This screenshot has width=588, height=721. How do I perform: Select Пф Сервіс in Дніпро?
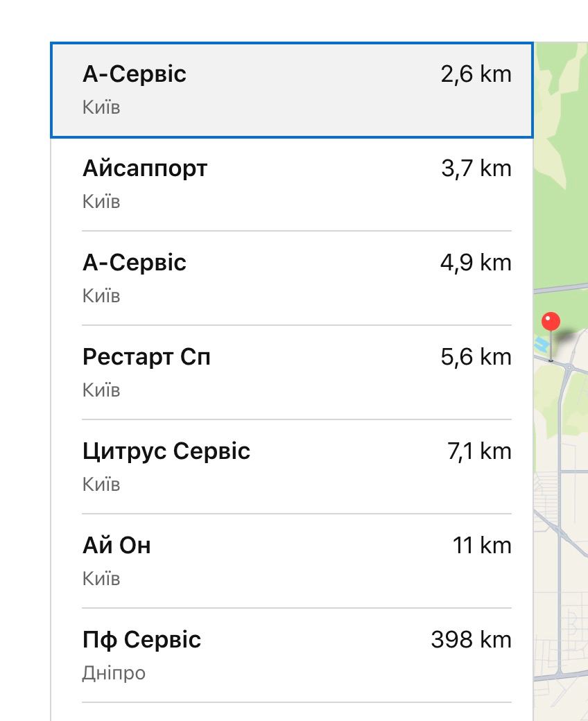(x=291, y=655)
